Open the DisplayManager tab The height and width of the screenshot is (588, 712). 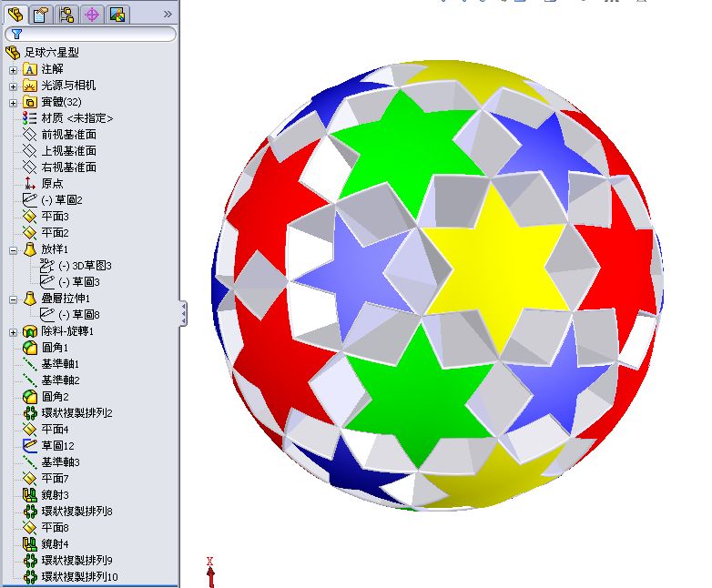tap(117, 15)
